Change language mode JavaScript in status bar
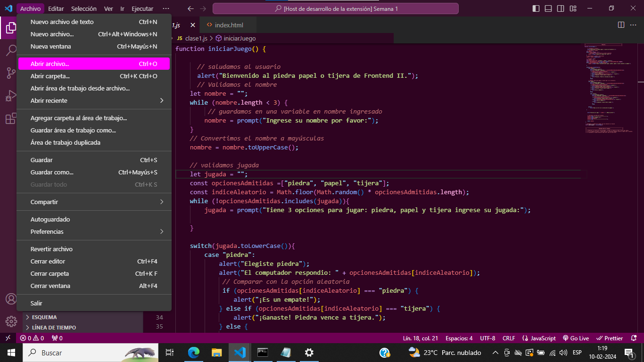This screenshot has height=362, width=644. pyautogui.click(x=539, y=338)
